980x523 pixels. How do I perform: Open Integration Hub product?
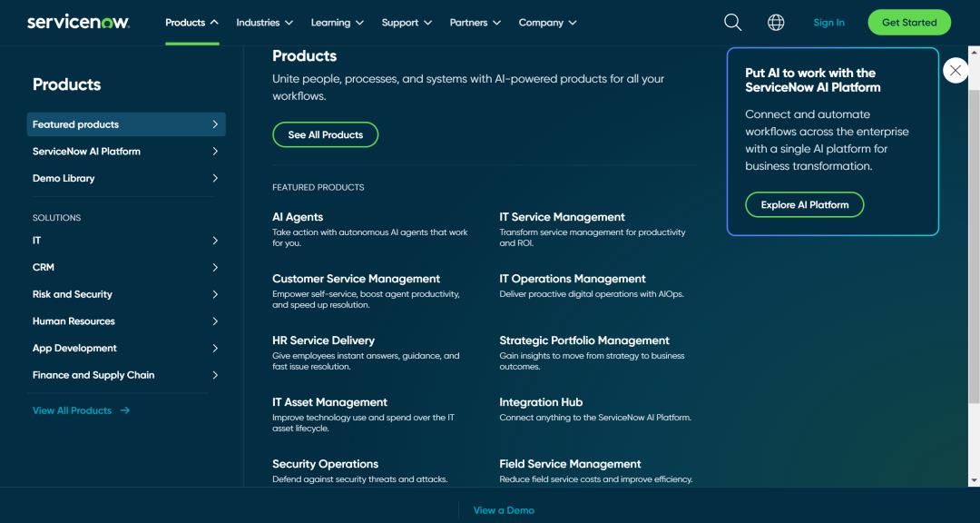point(541,402)
